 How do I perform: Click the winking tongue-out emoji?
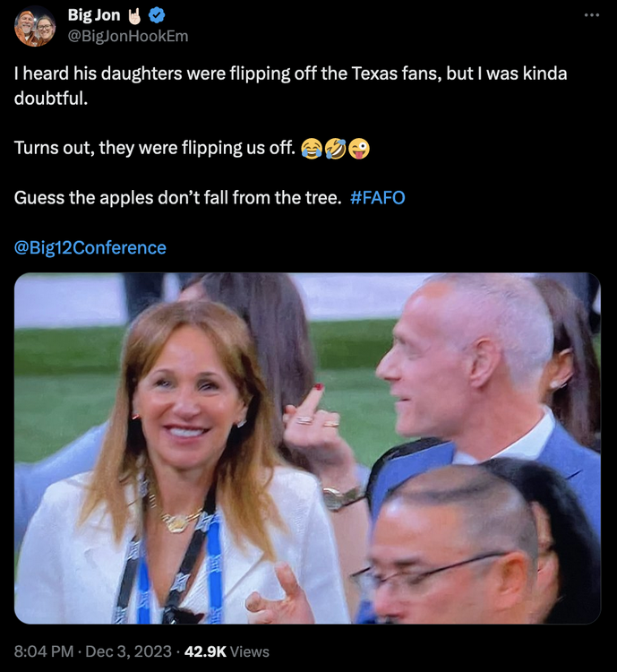tap(358, 148)
